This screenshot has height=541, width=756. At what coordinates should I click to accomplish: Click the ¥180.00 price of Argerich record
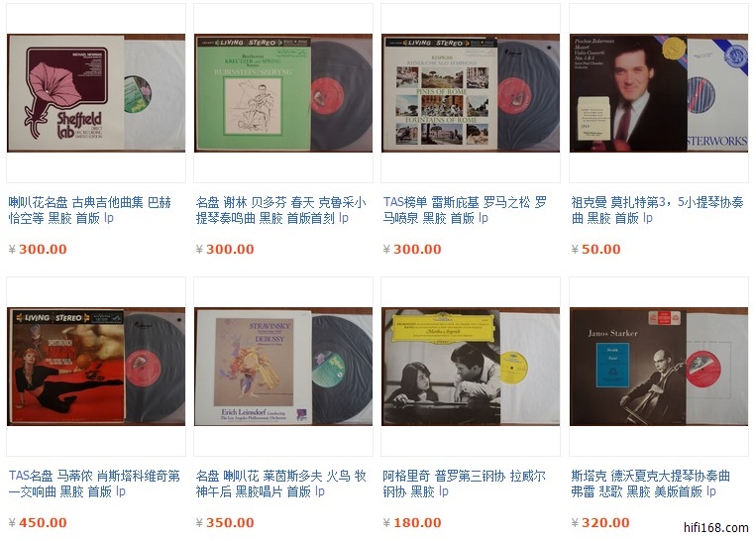[x=412, y=523]
